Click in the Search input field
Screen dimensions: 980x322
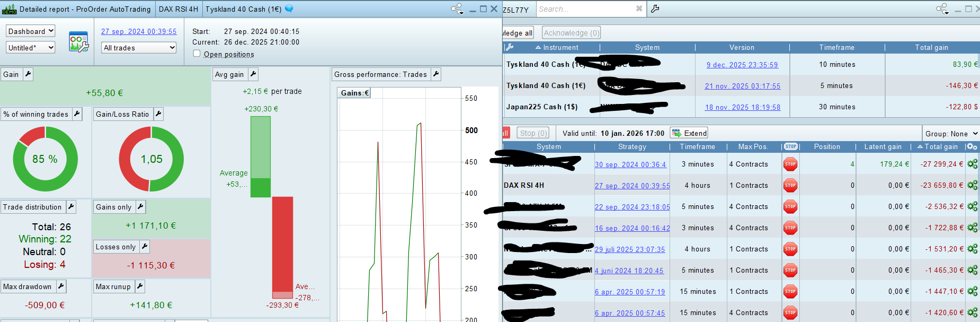[x=585, y=9]
